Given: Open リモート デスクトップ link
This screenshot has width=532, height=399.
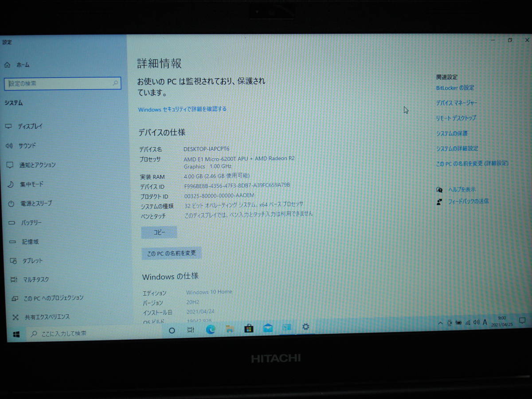Looking at the screenshot, I should 456,118.
